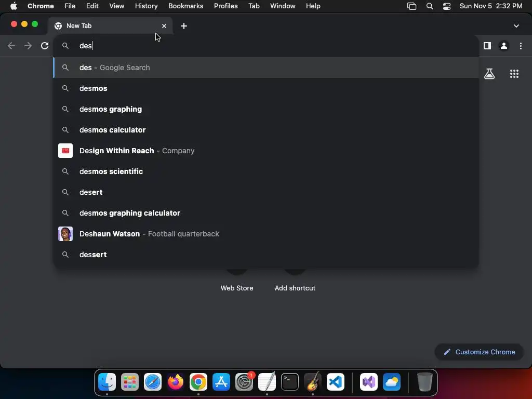Open the Search Labs flask icon

pos(489,74)
